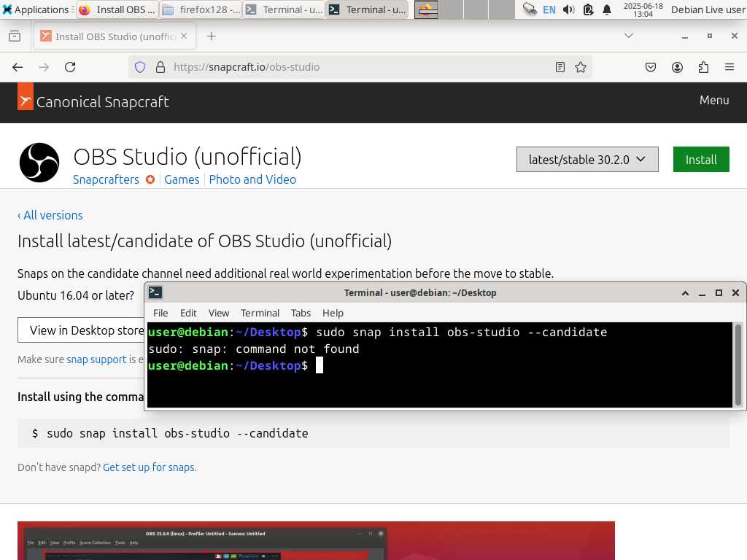Screen dimensions: 747x560
Task: Open the Firefox hamburger application menu
Action: [x=729, y=67]
